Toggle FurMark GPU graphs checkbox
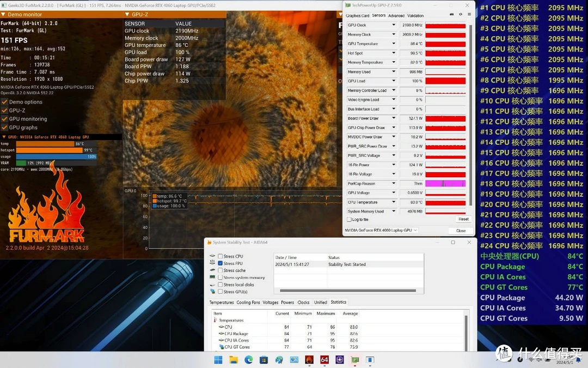 [x=4, y=128]
